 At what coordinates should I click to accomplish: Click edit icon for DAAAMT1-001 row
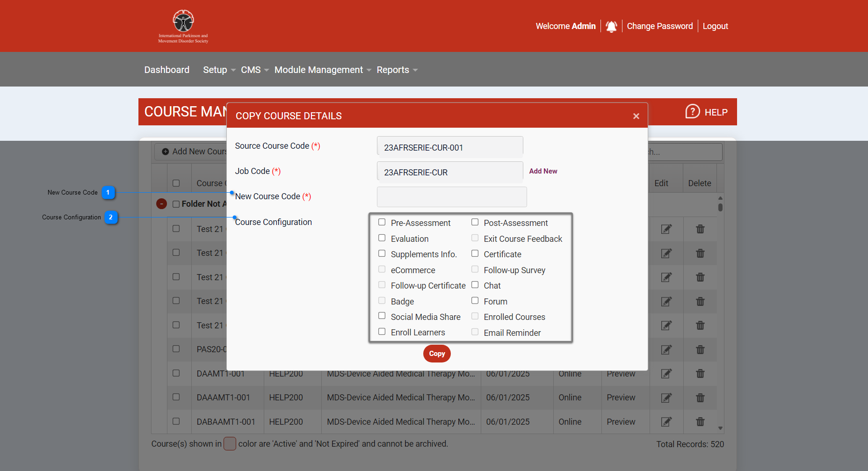(666, 398)
